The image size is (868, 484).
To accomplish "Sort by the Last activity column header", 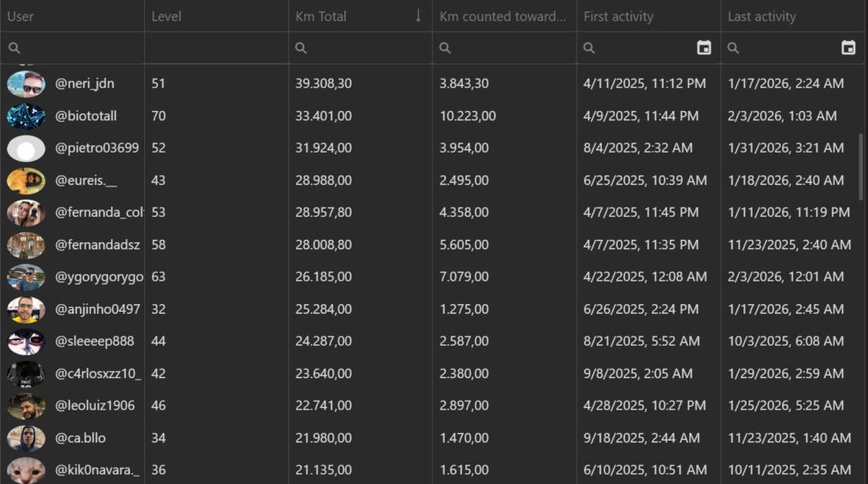I will tap(761, 16).
